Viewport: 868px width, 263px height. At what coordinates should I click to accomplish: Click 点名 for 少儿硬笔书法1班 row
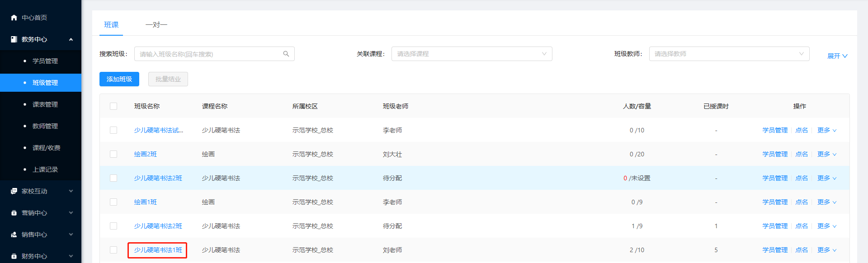click(802, 250)
